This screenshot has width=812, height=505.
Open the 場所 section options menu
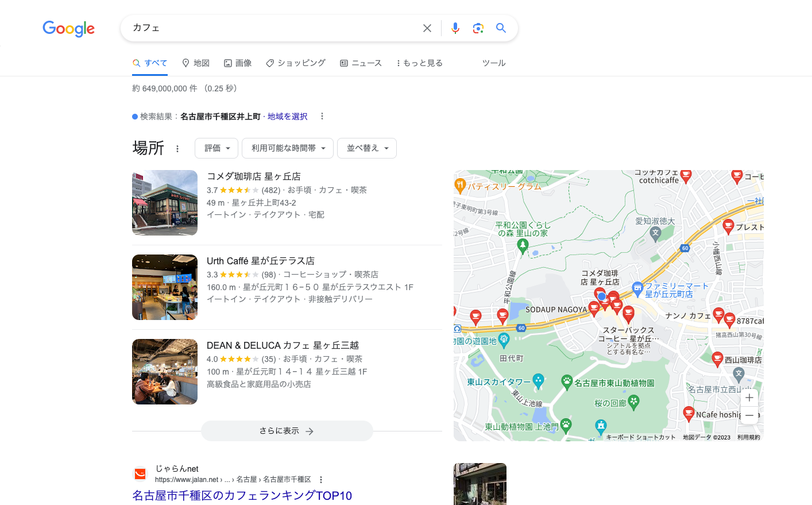point(177,149)
